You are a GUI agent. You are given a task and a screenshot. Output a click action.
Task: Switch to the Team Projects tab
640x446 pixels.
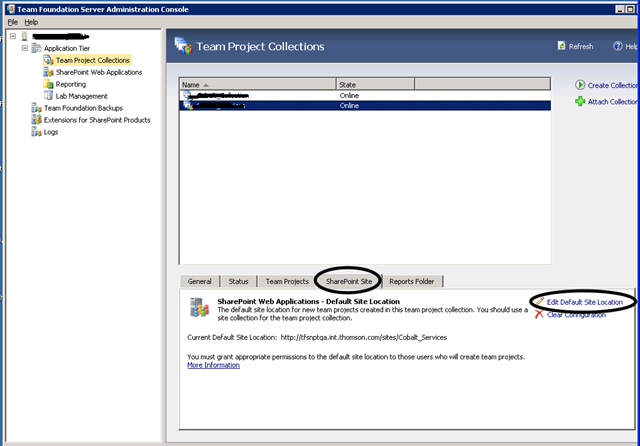[287, 281]
